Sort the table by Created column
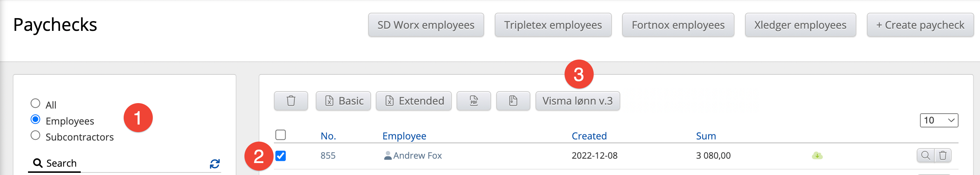The width and height of the screenshot is (980, 175). point(589,136)
